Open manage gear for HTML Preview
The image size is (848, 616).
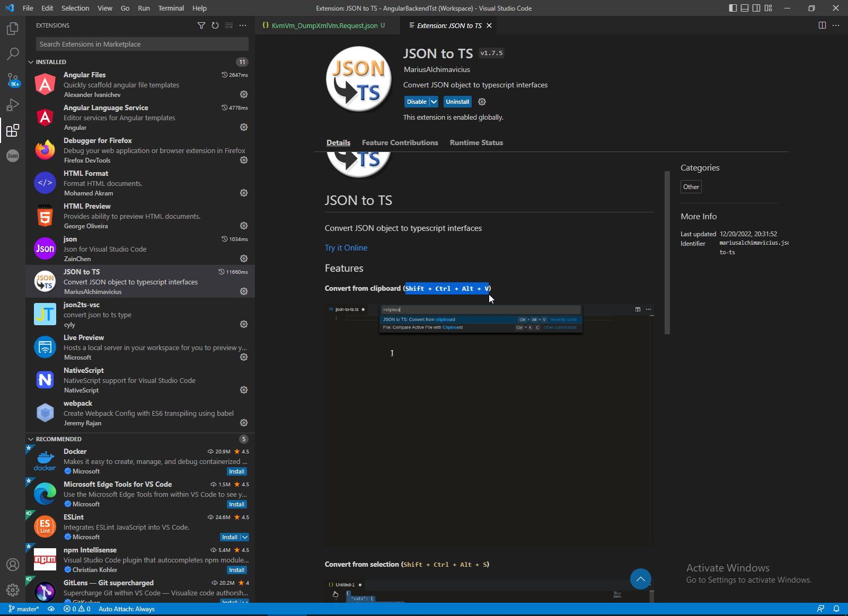244,226
